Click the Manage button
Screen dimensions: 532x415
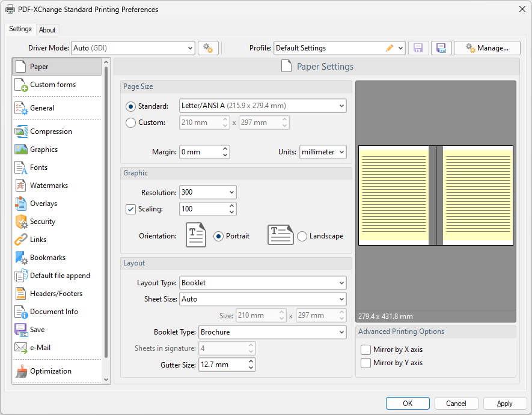coord(487,47)
